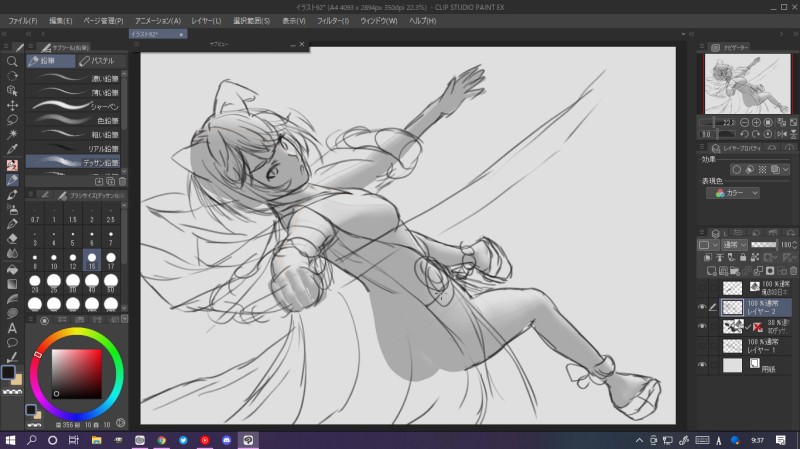Screen dimensions: 800x449
Task: Select the Blend tool
Action: click(x=12, y=254)
